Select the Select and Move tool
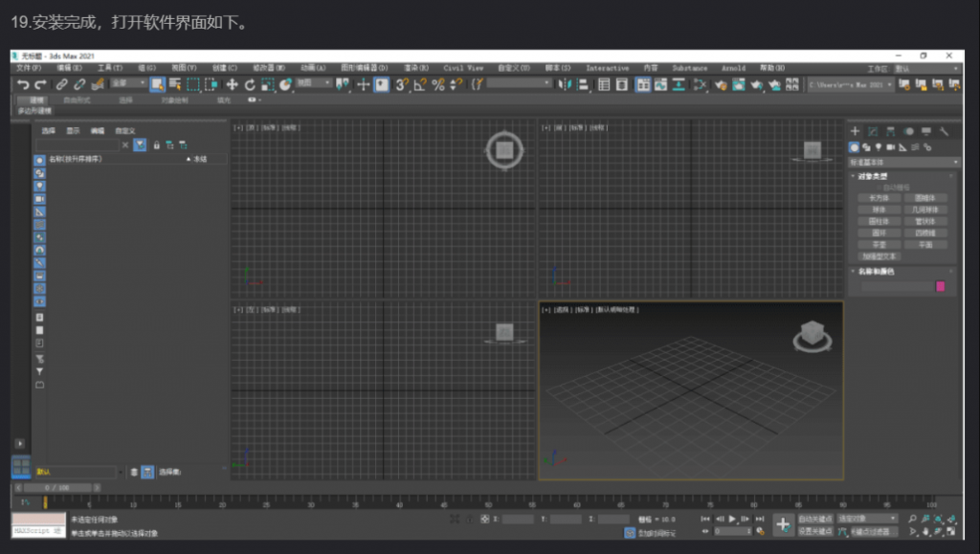This screenshot has width=980, height=554. tap(232, 85)
